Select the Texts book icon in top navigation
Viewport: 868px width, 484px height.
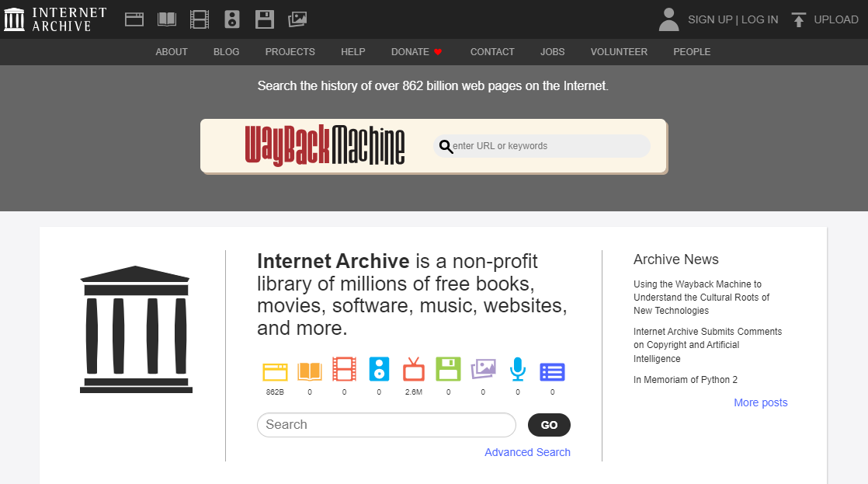166,19
